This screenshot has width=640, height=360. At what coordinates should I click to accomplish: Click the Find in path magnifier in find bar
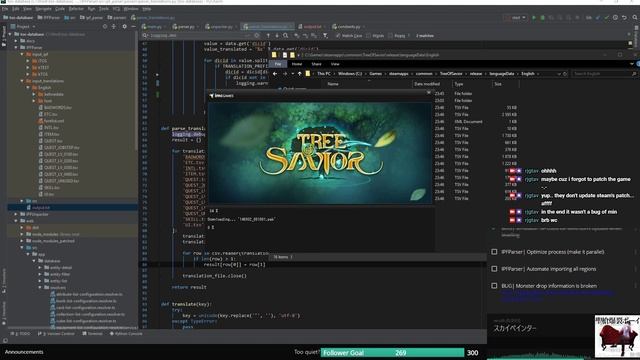(286, 36)
